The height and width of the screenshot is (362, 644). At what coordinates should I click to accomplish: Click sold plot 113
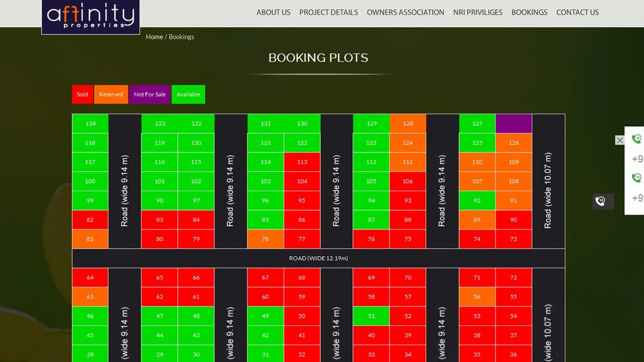click(x=302, y=162)
